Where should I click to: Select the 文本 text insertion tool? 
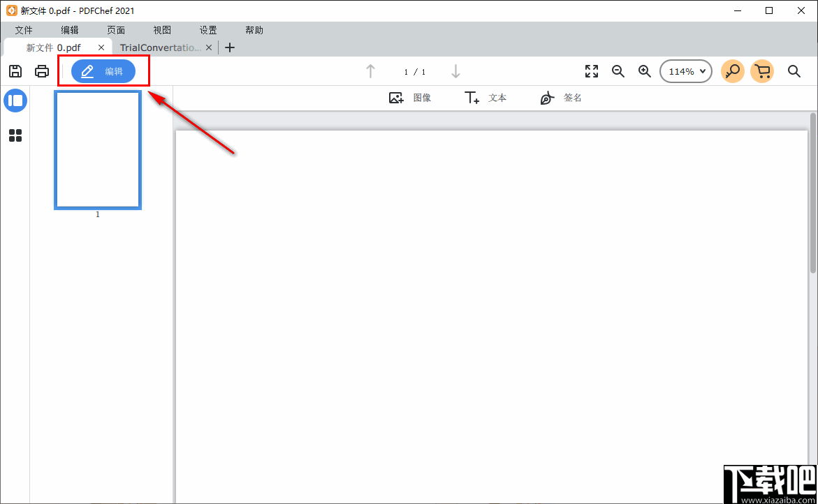pyautogui.click(x=485, y=98)
